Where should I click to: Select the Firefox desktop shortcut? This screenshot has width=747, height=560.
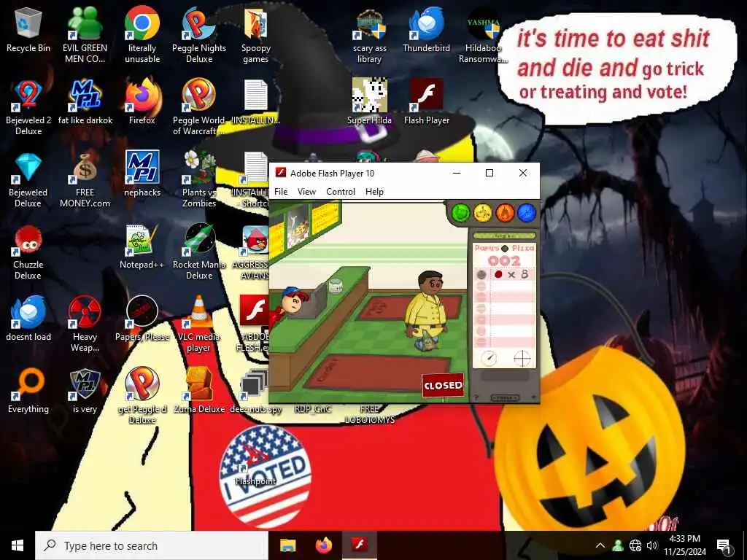[x=142, y=102]
